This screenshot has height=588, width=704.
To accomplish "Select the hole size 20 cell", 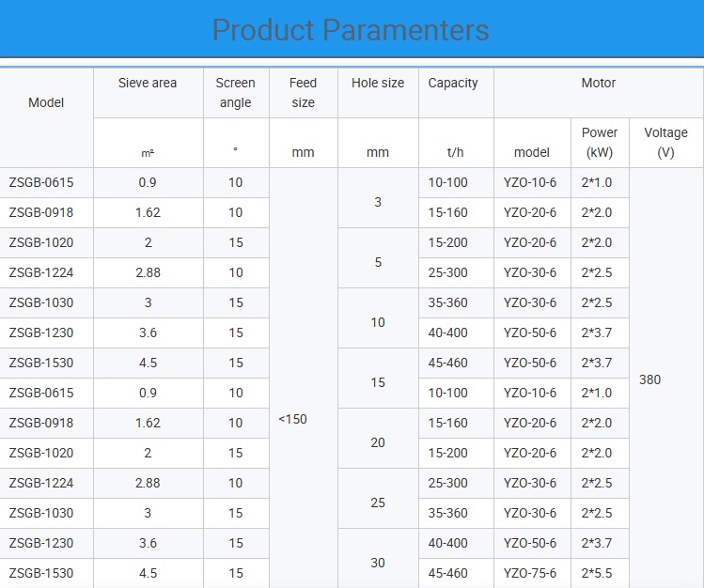I will click(378, 442).
